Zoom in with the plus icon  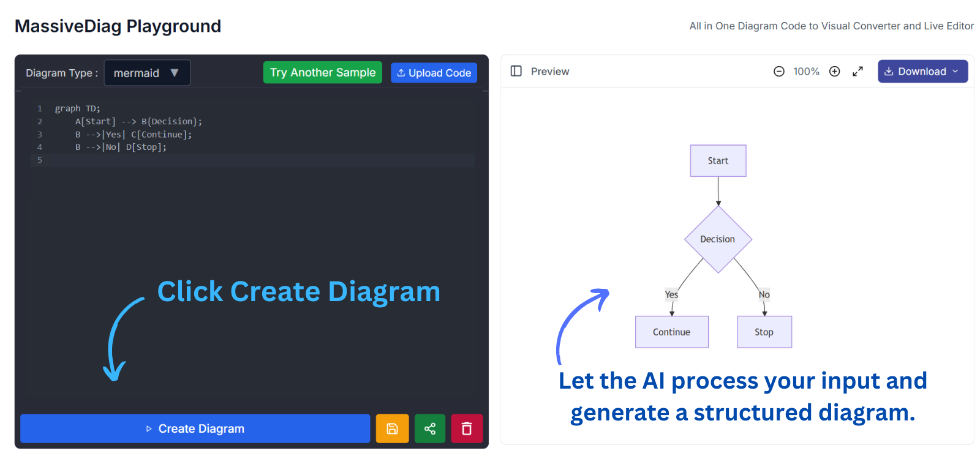834,72
